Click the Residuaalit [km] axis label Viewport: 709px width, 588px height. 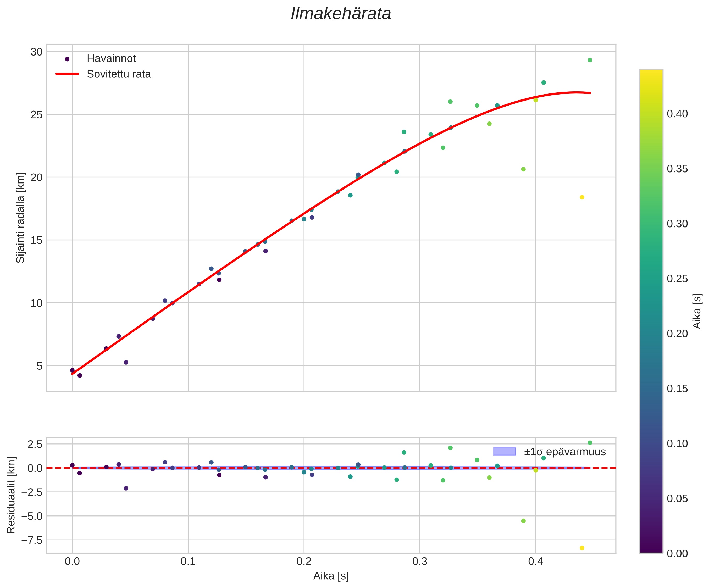pyautogui.click(x=11, y=495)
